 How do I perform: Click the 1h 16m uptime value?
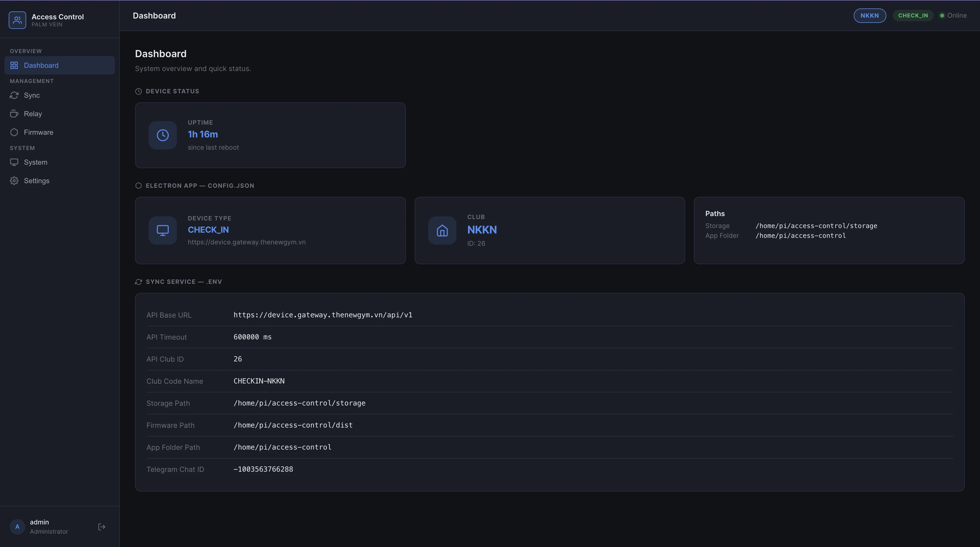(203, 134)
